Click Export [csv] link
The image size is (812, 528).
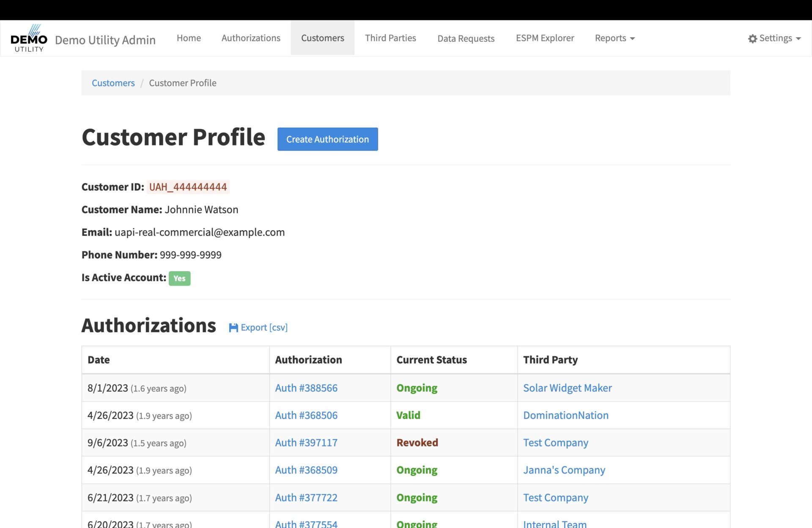(x=264, y=328)
